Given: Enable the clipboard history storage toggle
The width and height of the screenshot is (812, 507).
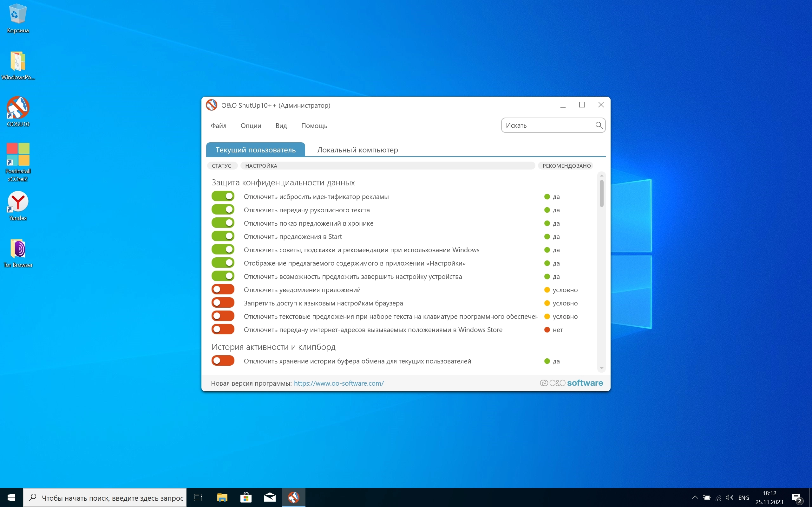Looking at the screenshot, I should point(223,361).
